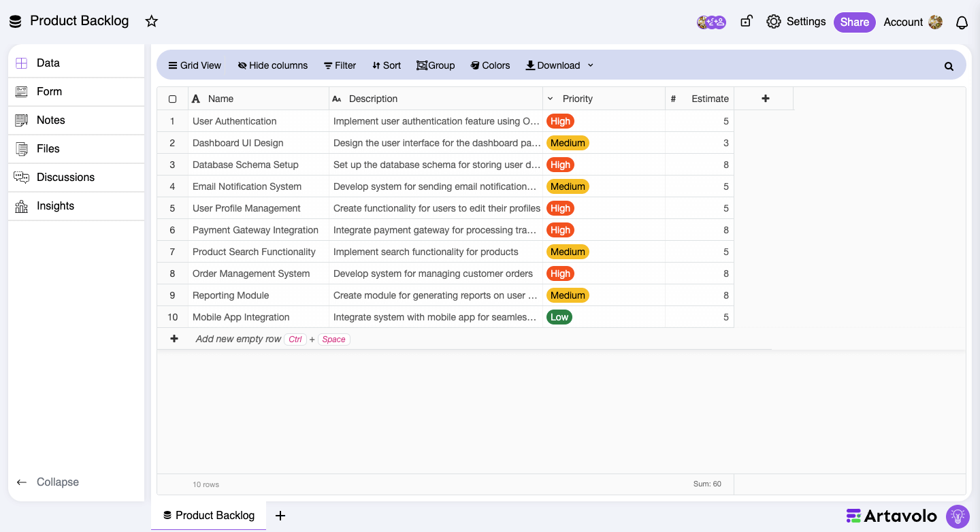The image size is (980, 532).
Task: Open Settings in the top bar
Action: pyautogui.click(x=796, y=22)
